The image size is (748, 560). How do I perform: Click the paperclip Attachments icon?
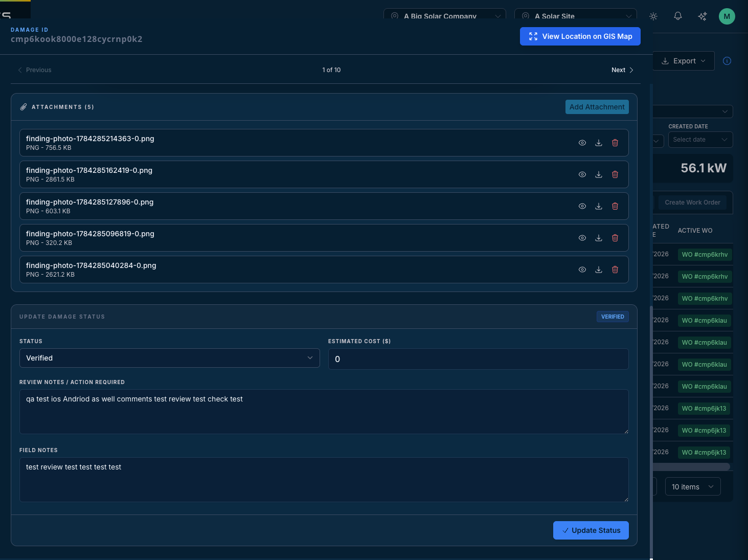pyautogui.click(x=24, y=107)
